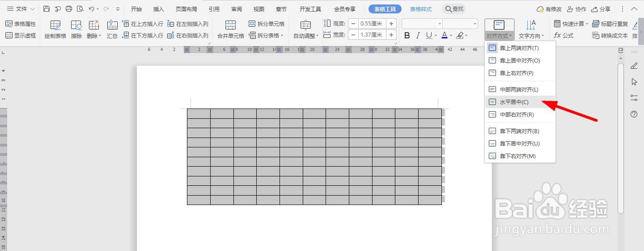
Task: Click the Undo arrow icon
Action: click(91, 9)
